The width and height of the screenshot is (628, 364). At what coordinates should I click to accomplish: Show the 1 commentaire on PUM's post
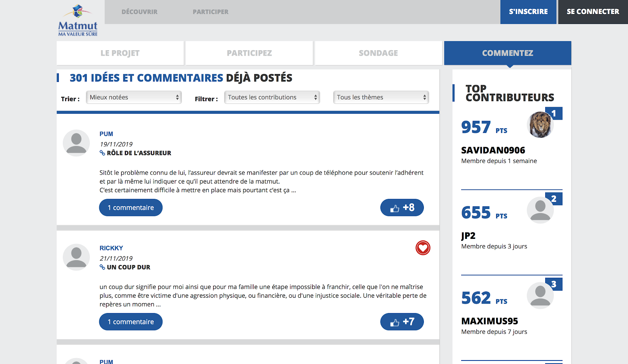pos(131,207)
